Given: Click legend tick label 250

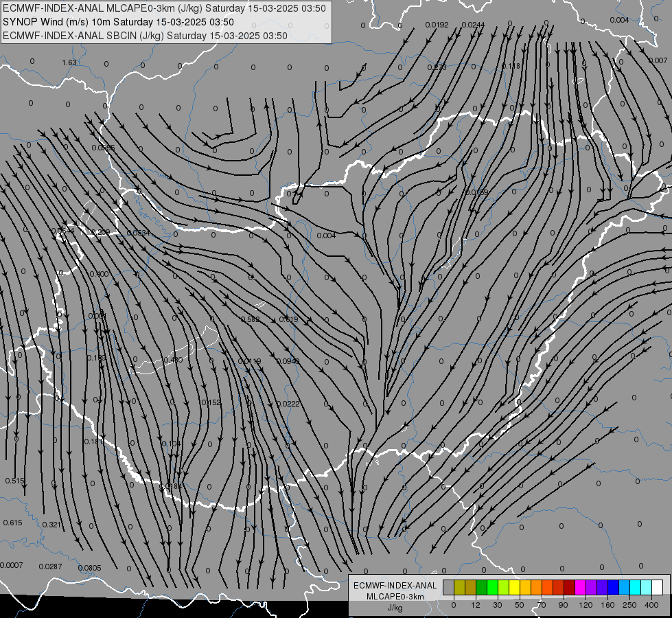Looking at the screenshot, I should (x=629, y=605).
